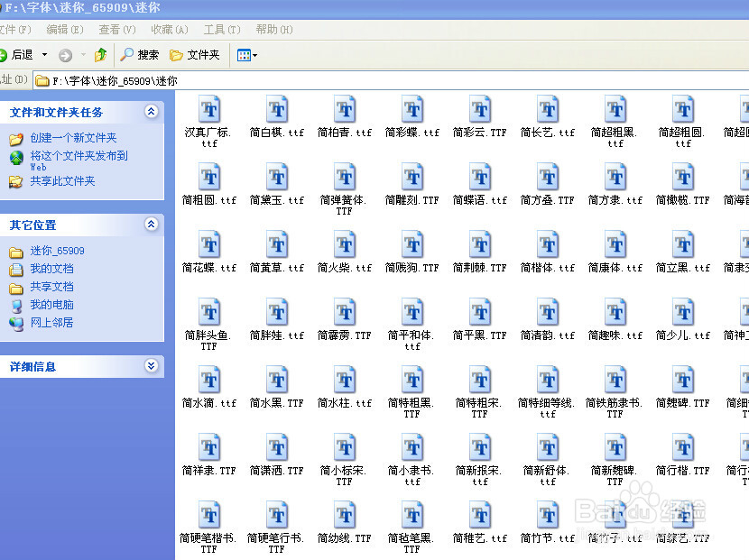Select the 简胖头鱼.TTF font icon
Screen dimensions: 749x560
[209, 313]
